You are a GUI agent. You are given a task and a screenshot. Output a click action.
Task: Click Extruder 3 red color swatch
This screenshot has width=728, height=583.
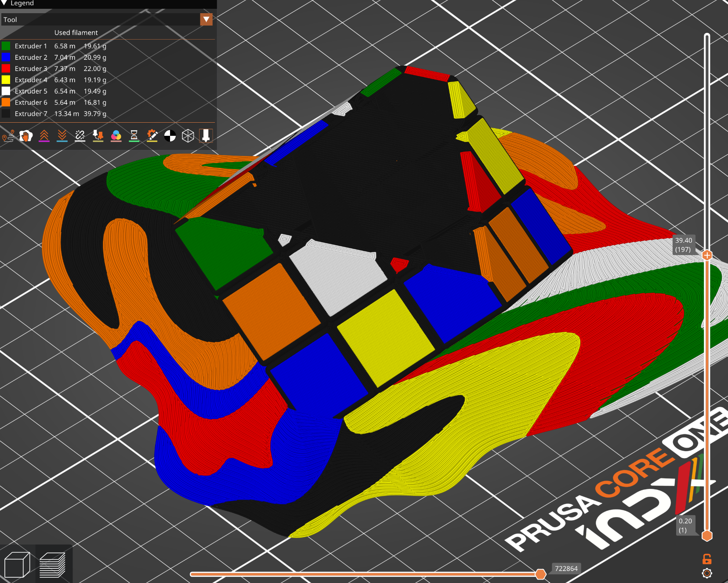[x=6, y=69]
